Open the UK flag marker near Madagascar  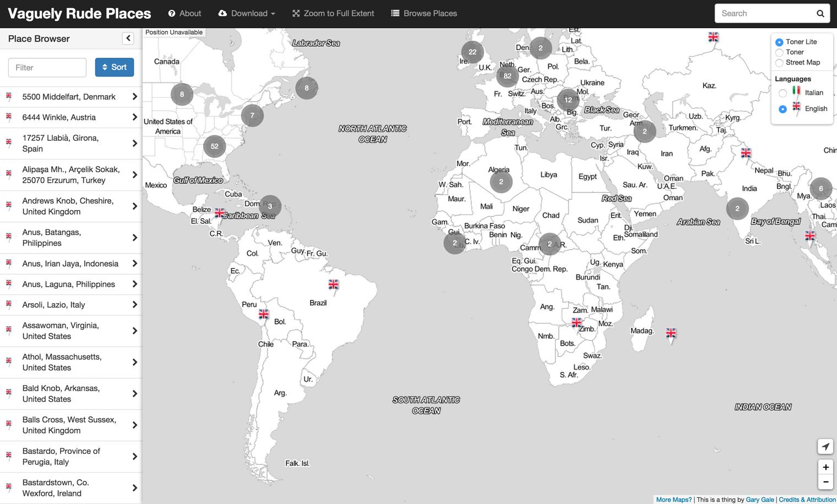(671, 333)
